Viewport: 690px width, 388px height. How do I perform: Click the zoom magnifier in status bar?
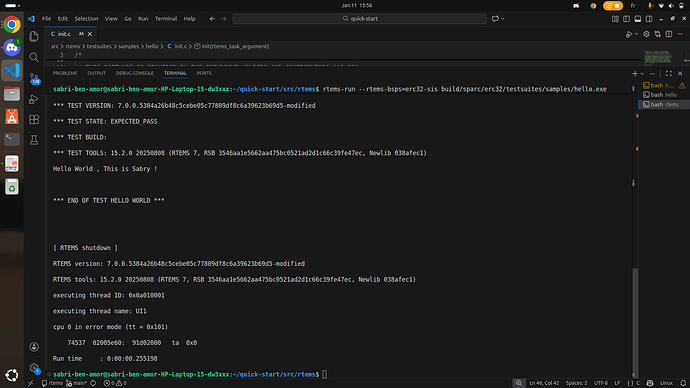click(x=519, y=383)
